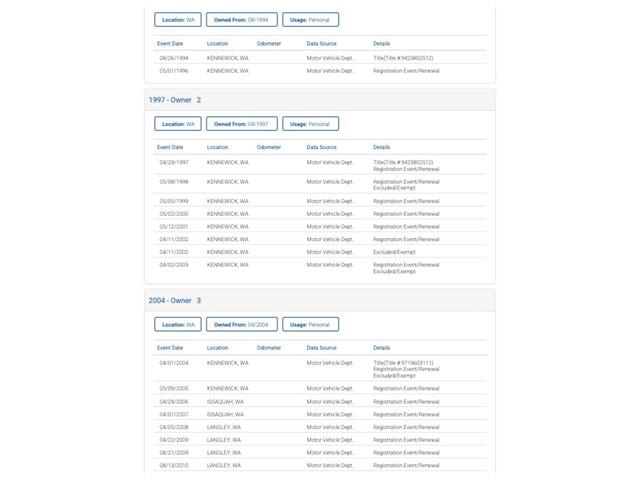The image size is (640, 480).
Task: Click Details column header in the topmost table
Action: pos(381,44)
